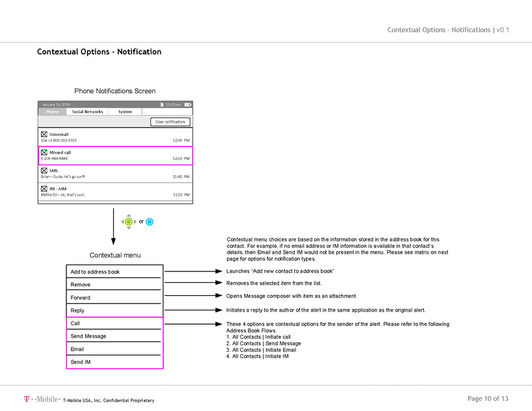The image size is (532, 411).
Task: Click the D-pad left arrow
Action: pyautogui.click(x=123, y=222)
